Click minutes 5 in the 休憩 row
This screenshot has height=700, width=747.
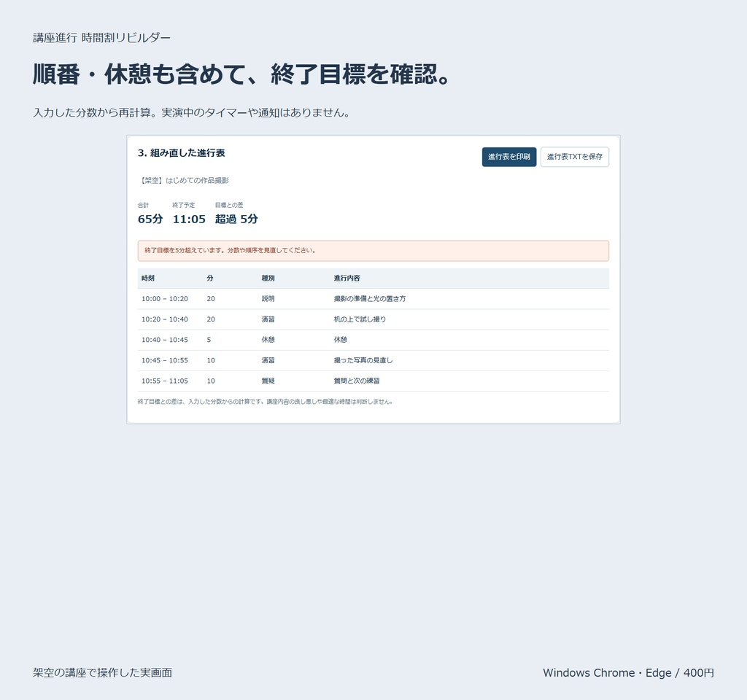[x=209, y=340]
